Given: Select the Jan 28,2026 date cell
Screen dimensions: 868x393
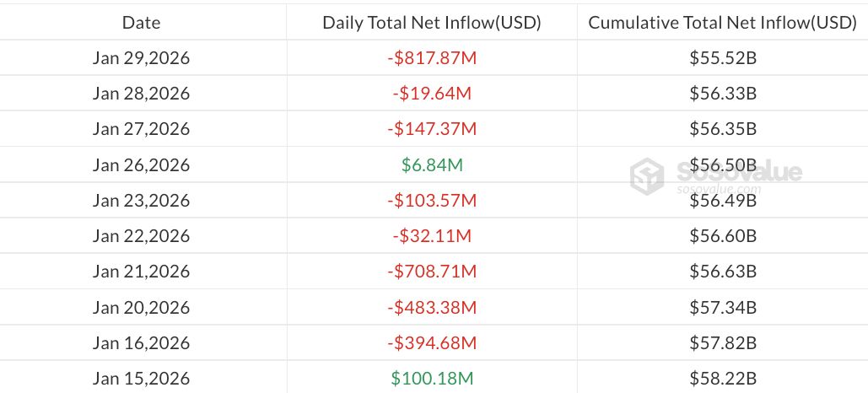Looking at the screenshot, I should (141, 94).
